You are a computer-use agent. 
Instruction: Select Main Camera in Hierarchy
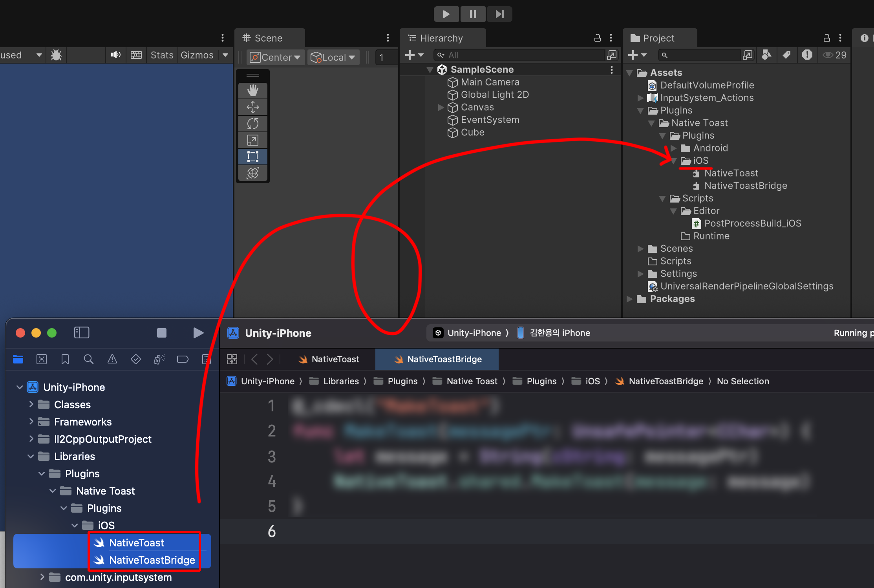[x=490, y=82]
